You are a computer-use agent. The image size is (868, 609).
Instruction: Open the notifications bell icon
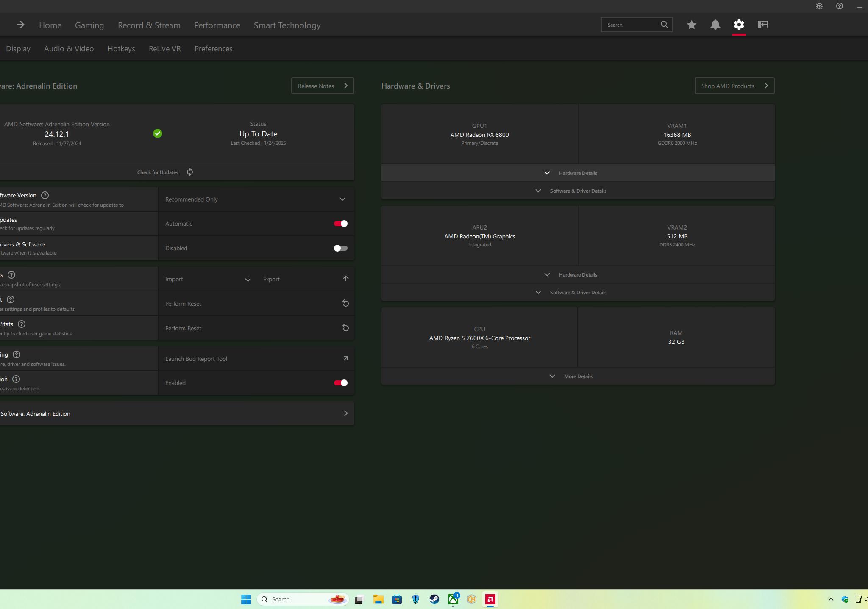[715, 25]
